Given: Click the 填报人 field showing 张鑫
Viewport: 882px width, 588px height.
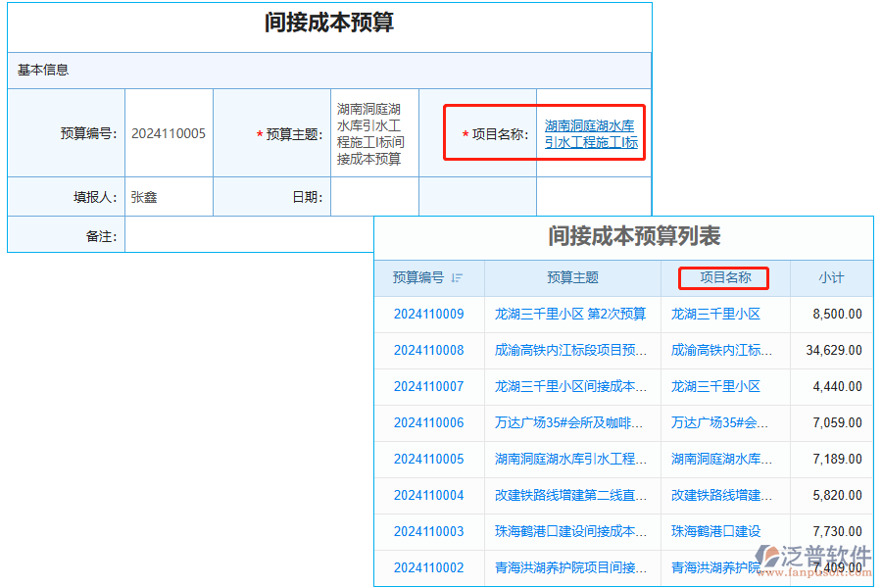Looking at the screenshot, I should tap(167, 196).
